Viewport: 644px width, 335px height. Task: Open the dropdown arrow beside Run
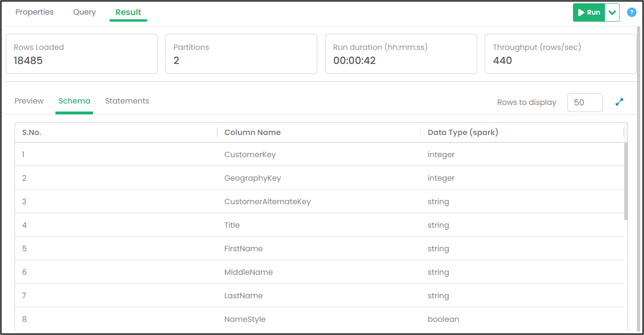[x=612, y=13]
